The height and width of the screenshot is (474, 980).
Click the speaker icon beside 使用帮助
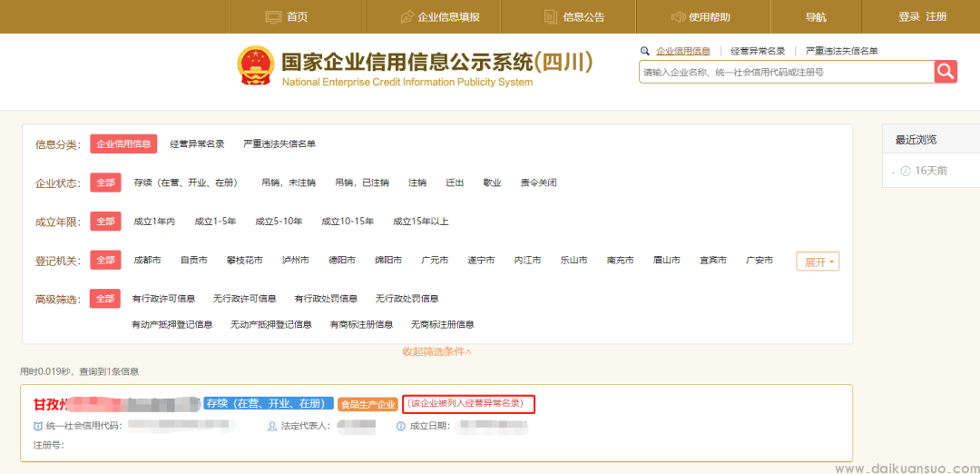click(x=678, y=17)
